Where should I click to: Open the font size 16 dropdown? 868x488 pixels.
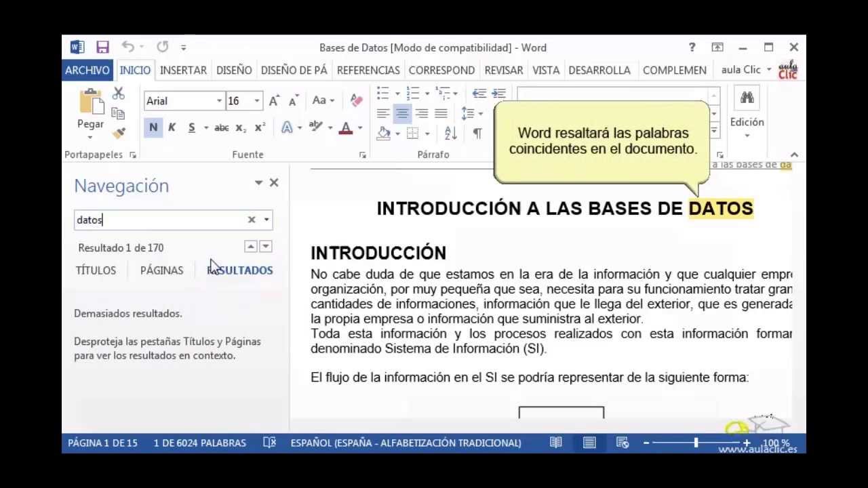tap(256, 101)
